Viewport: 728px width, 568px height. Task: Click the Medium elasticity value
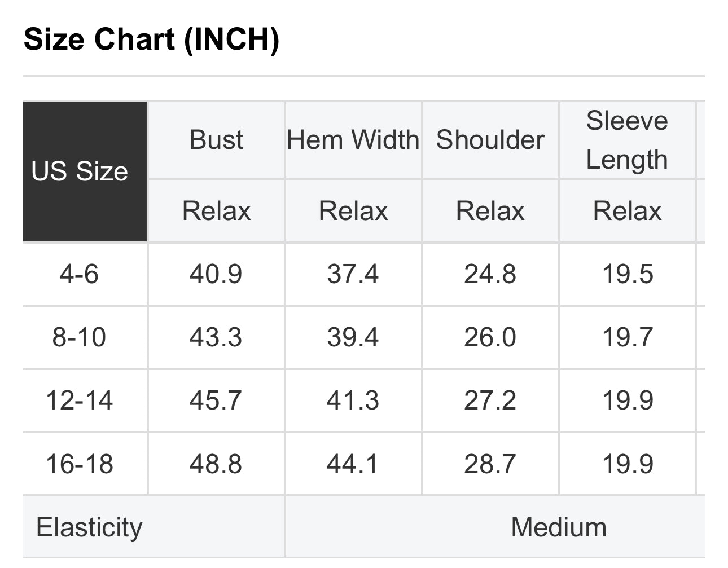(x=559, y=527)
